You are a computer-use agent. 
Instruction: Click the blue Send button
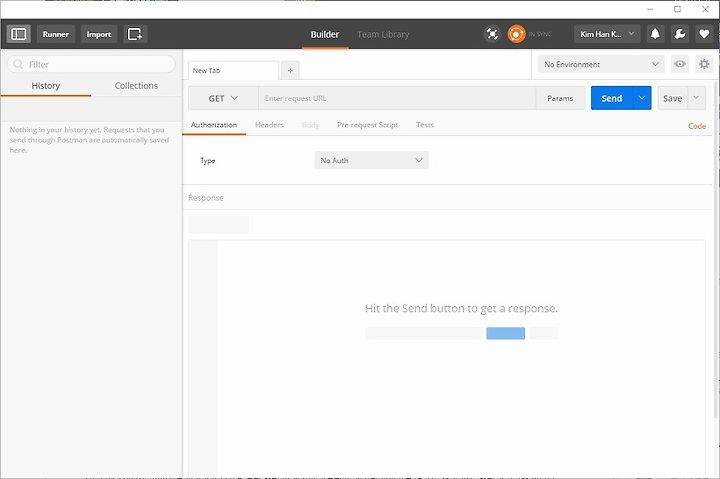click(612, 98)
